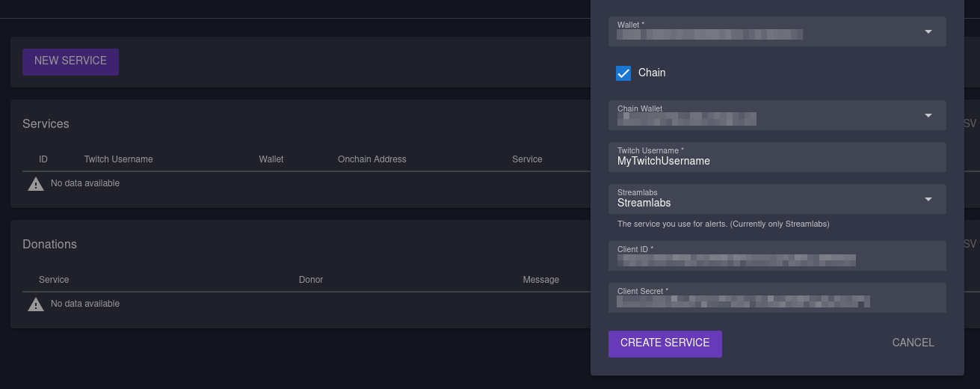Sort by Wallet column header
Viewport: 980px width, 389px height.
271,159
